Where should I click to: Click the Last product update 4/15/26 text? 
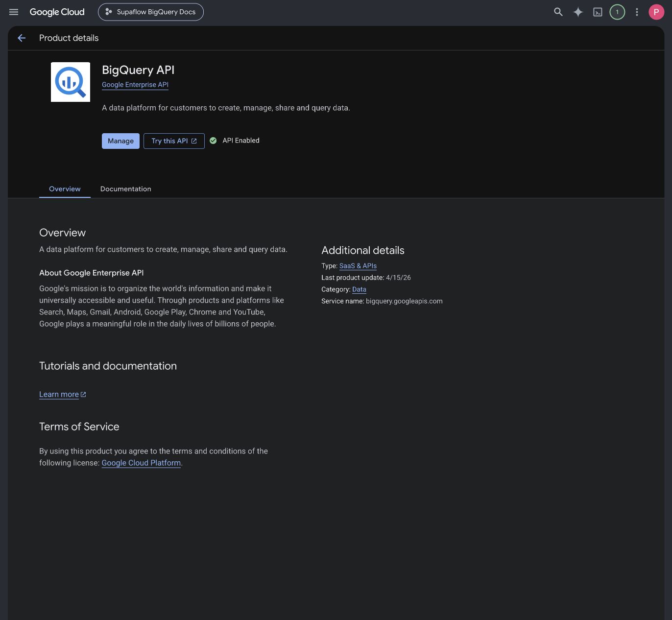[366, 277]
